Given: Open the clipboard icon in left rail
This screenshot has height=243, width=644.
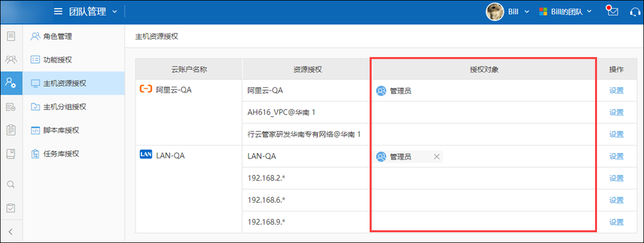Looking at the screenshot, I should [11, 130].
